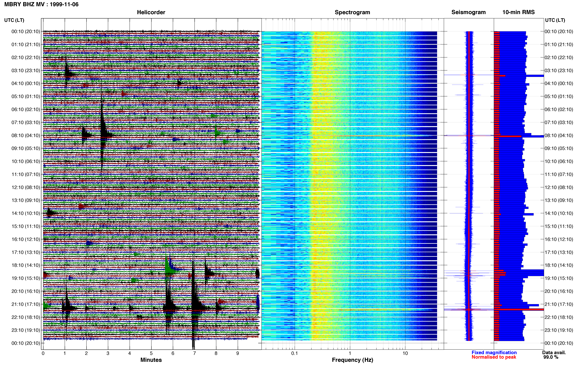Viewport: 588px width, 368px height.
Task: Click the 'Normalised to peak' legend text
Action: coord(494,357)
